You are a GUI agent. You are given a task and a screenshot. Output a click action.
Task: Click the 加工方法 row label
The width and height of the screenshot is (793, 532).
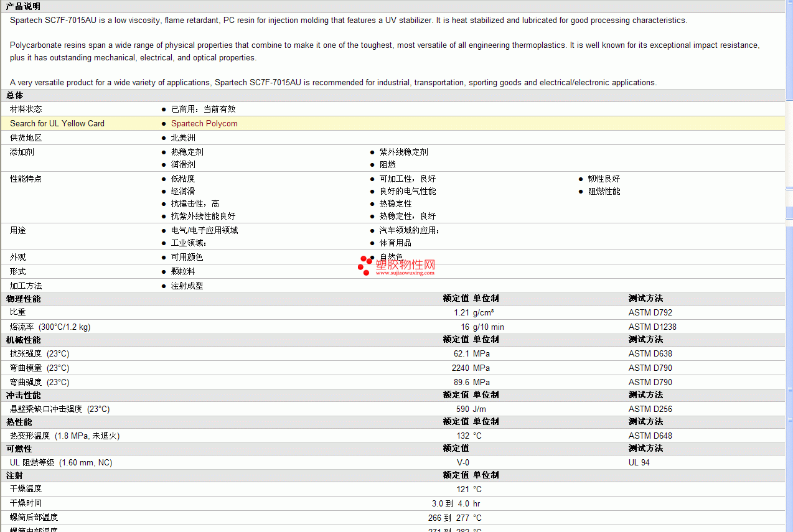(26, 286)
